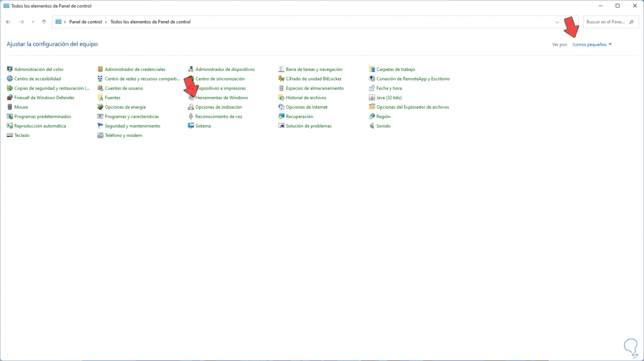Click the Región globe icon

click(x=372, y=117)
